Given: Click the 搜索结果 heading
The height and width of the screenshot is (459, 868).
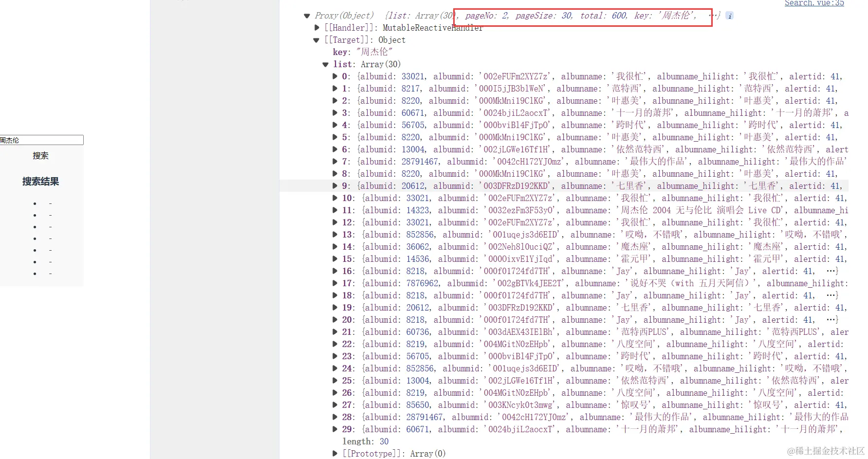Looking at the screenshot, I should (41, 182).
